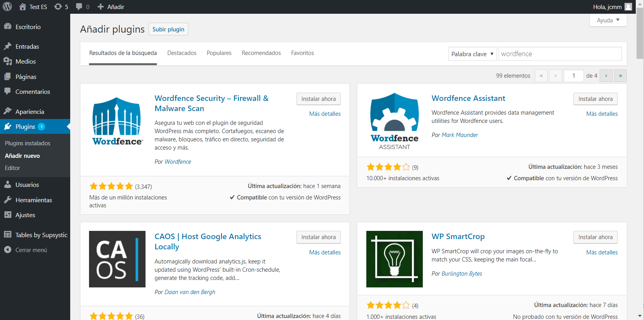Click the Tables by Supsystic icon
This screenshot has width=644, height=320.
coord(7,235)
